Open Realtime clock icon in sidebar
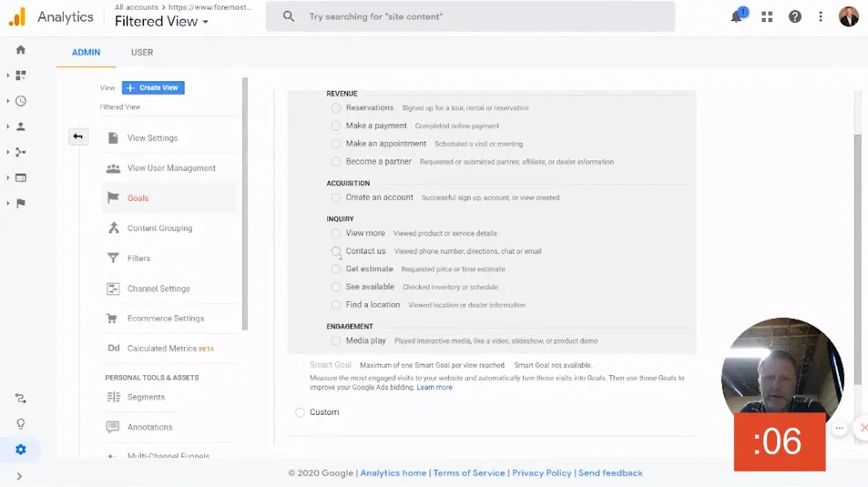Image resolution: width=868 pixels, height=487 pixels. [21, 101]
